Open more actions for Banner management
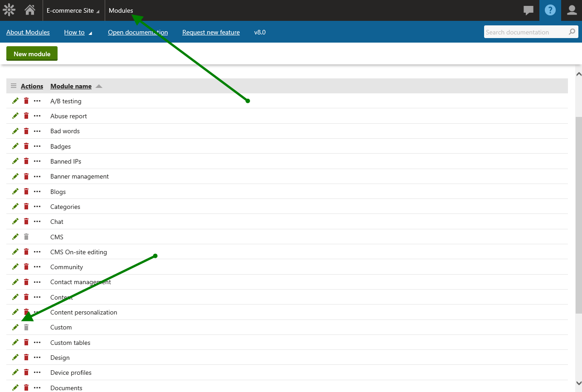582x392 pixels. [37, 176]
